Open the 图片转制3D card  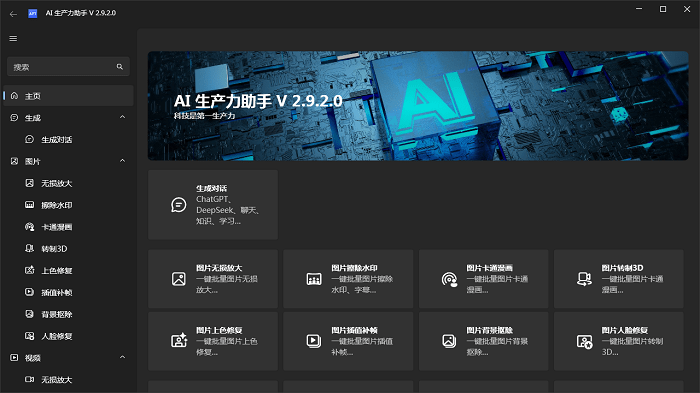[x=619, y=279]
